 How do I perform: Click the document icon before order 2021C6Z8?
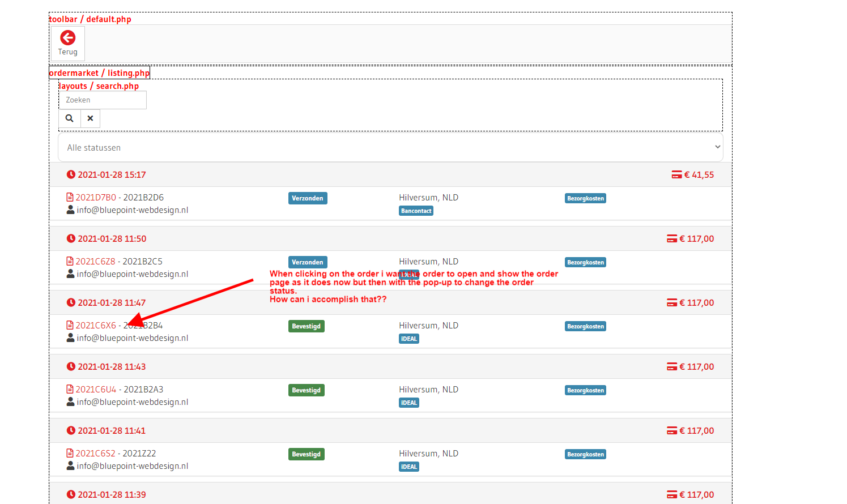70,261
